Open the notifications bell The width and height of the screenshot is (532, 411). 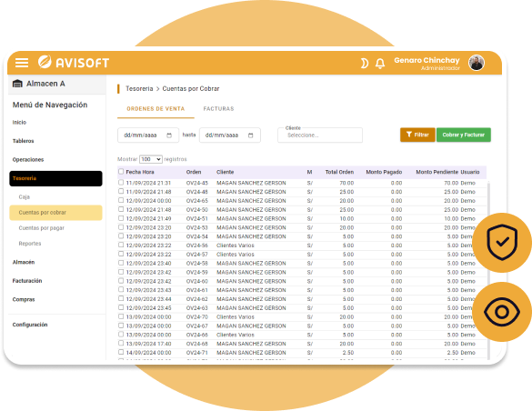[x=380, y=64]
